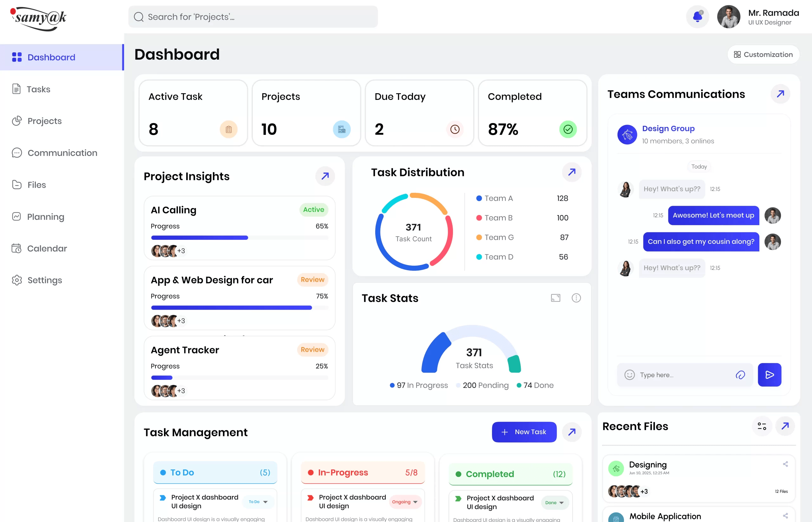The image size is (812, 522).
Task: Expand Project Insights with arrow icon
Action: (325, 176)
